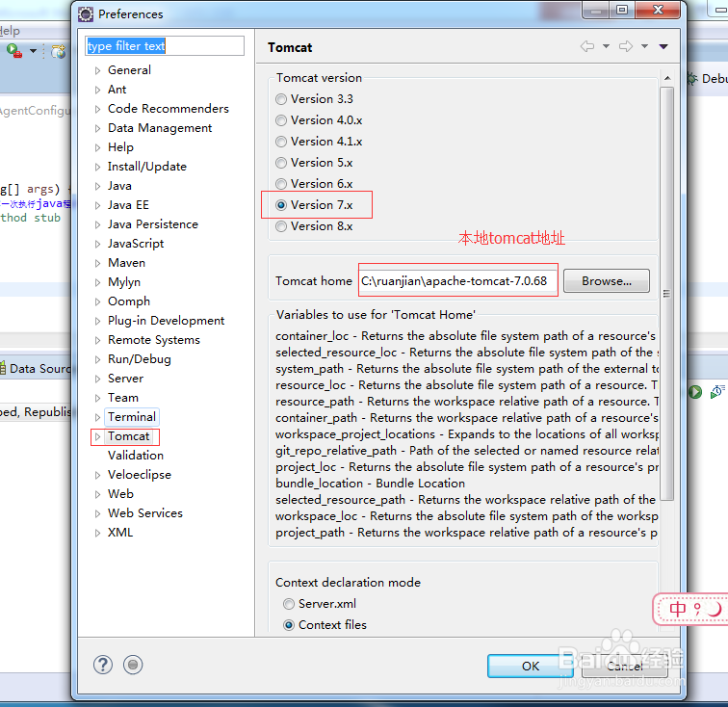
Task: Click the Data Source tab in Eclipse
Action: coord(36,369)
